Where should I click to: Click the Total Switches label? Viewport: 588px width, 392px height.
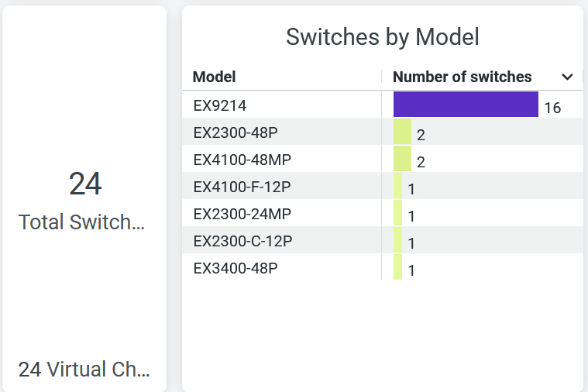coord(81,222)
